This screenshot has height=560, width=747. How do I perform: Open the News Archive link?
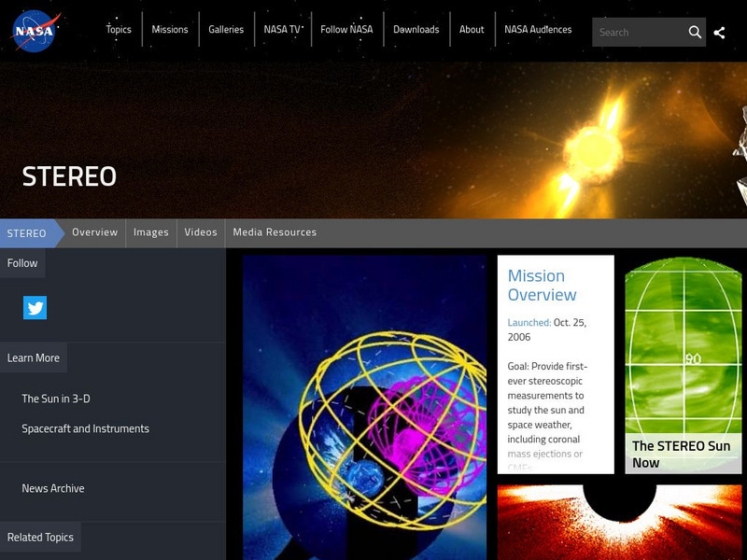[53, 488]
